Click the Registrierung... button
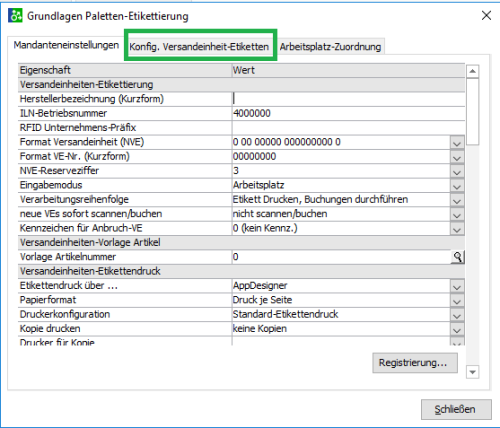This screenshot has width=500, height=428. point(415,363)
